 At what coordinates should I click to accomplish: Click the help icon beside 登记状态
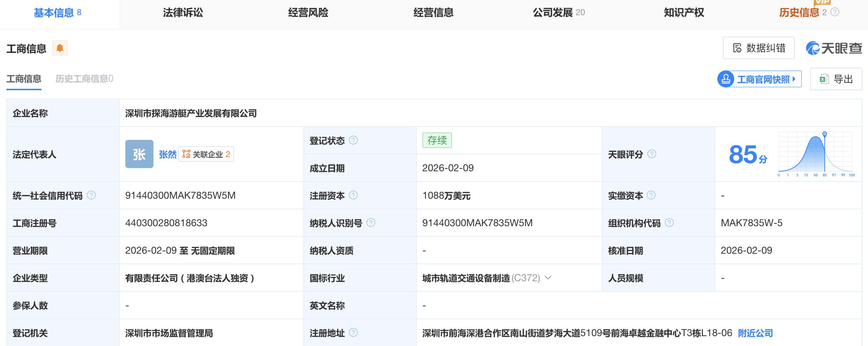pos(353,140)
